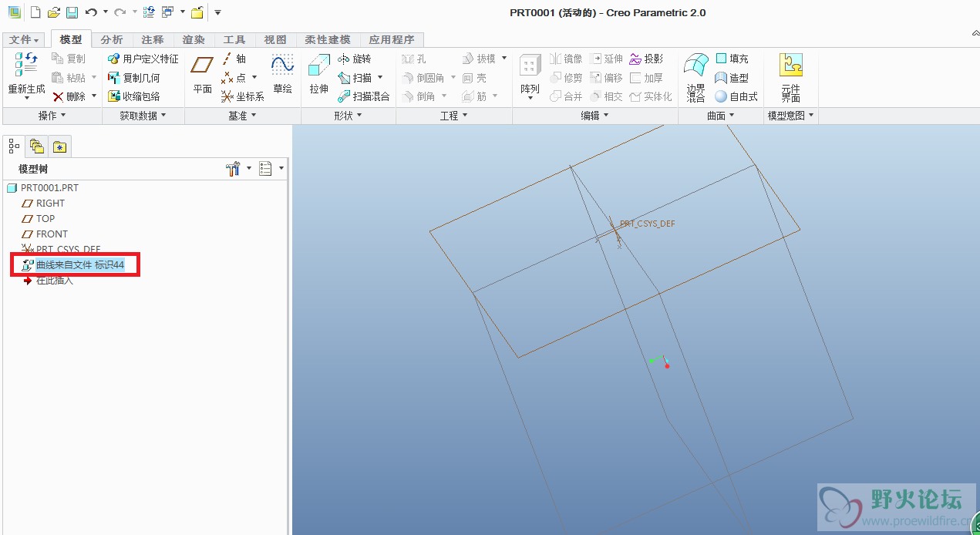980x535 pixels.
Task: Create a datum Point (点)
Action: 233,78
